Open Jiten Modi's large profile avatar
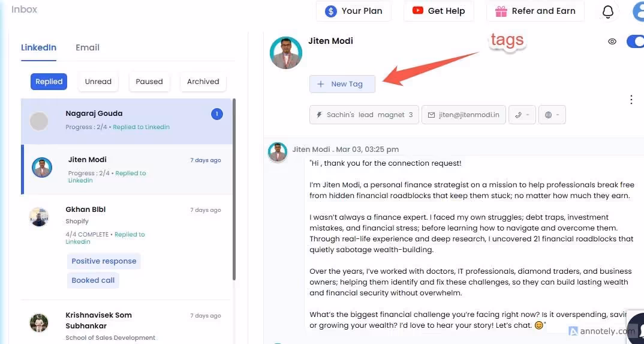644x344 pixels. [x=286, y=53]
